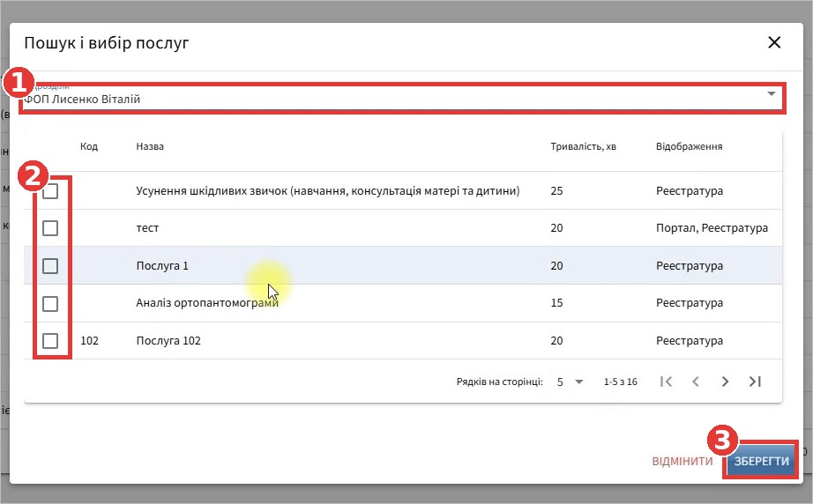Click Портал, Реестратура display cell
The width and height of the screenshot is (813, 504).
[x=712, y=228]
